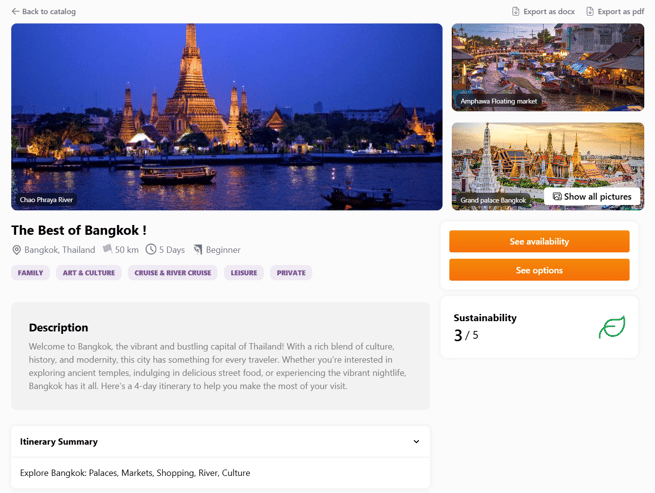Click the green sustainability leaf icon
This screenshot has width=655, height=493.
pos(611,327)
